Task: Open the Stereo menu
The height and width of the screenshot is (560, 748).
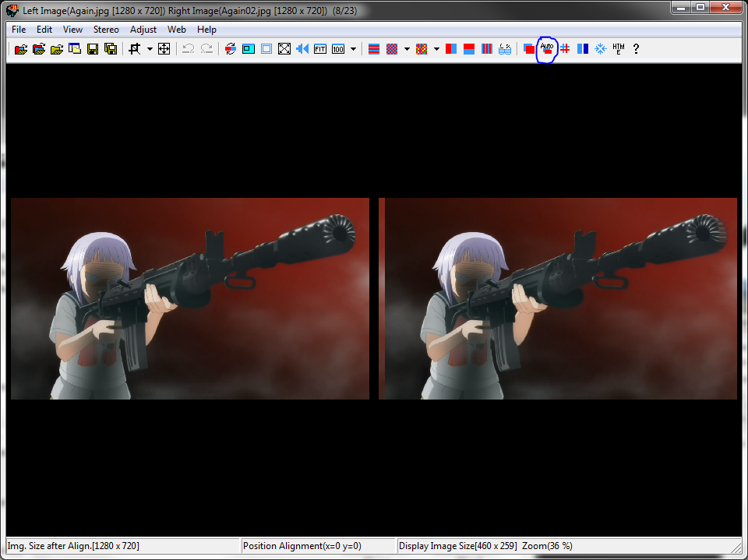Action: pos(106,30)
